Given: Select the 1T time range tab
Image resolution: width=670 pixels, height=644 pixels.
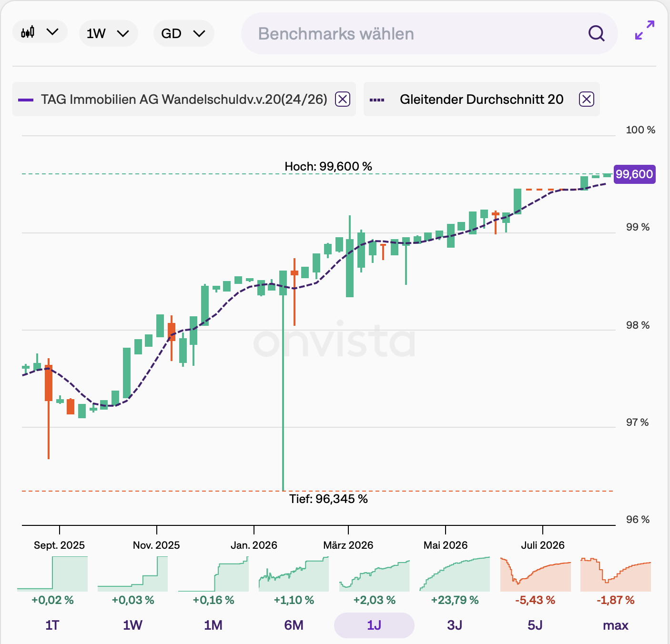Looking at the screenshot, I should tap(52, 625).
